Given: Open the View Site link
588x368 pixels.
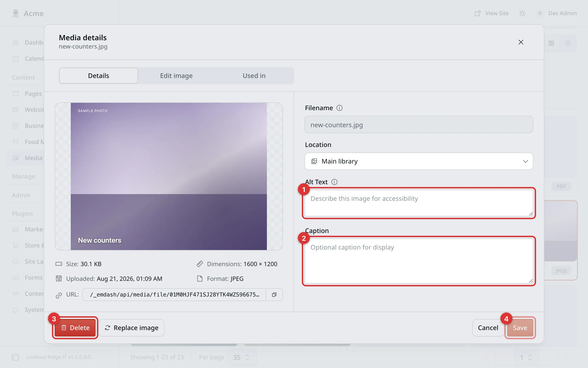Looking at the screenshot, I should [x=492, y=13].
